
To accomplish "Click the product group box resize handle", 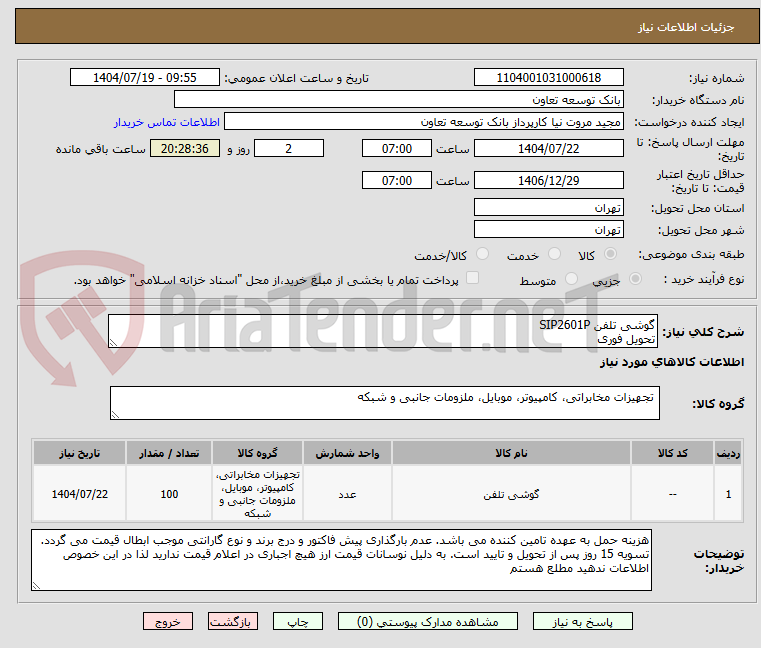I will pos(115,414).
